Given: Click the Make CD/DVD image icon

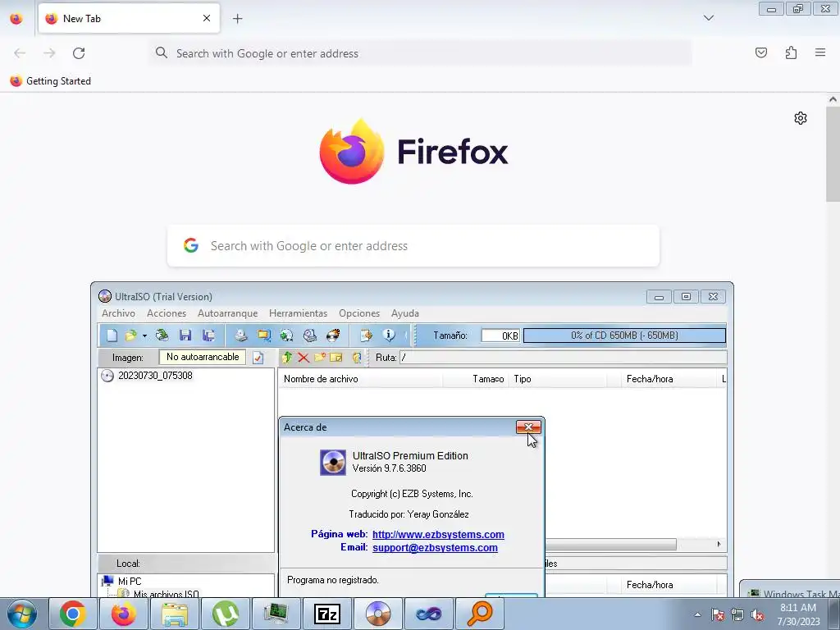Looking at the screenshot, I should 240,336.
